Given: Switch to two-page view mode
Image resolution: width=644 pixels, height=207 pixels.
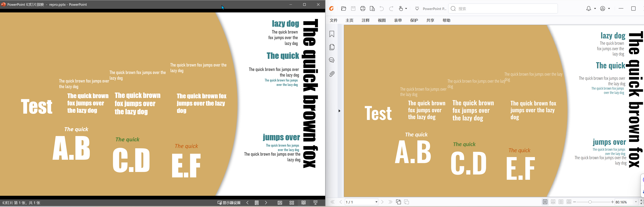Looking at the screenshot, I should point(561,202).
